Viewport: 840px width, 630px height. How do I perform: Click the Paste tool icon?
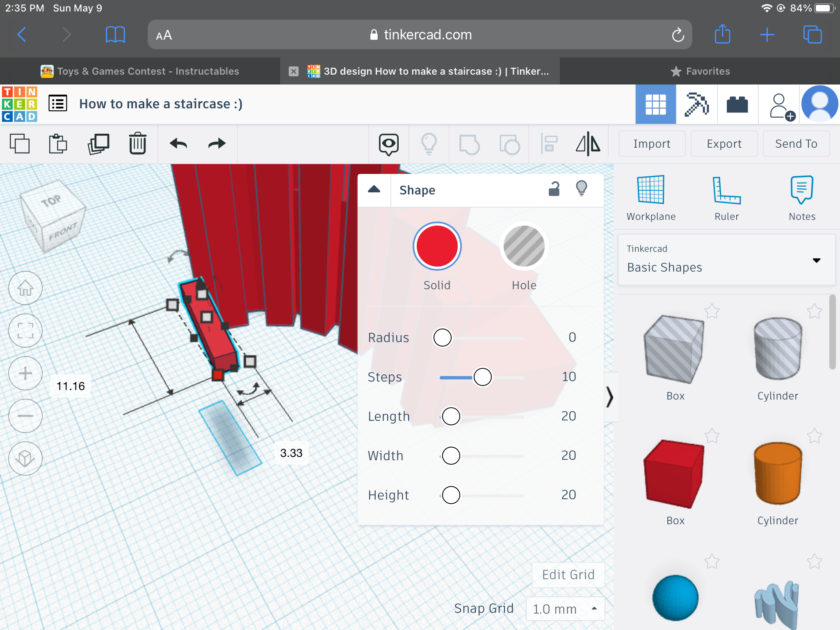coord(58,144)
